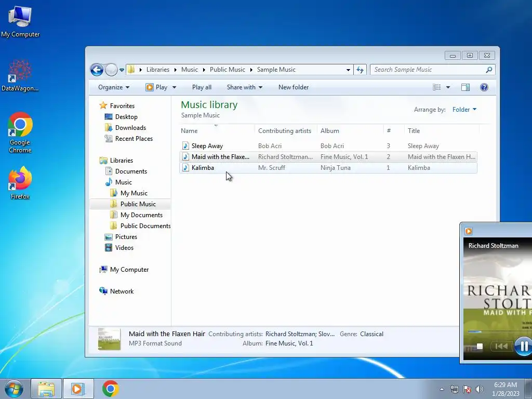Open Recent Places in Favorites

pos(134,138)
